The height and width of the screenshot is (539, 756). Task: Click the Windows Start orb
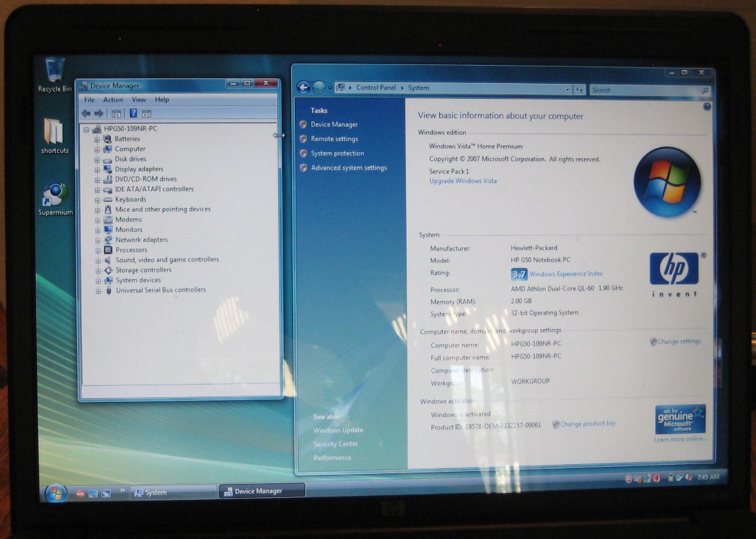(56, 493)
